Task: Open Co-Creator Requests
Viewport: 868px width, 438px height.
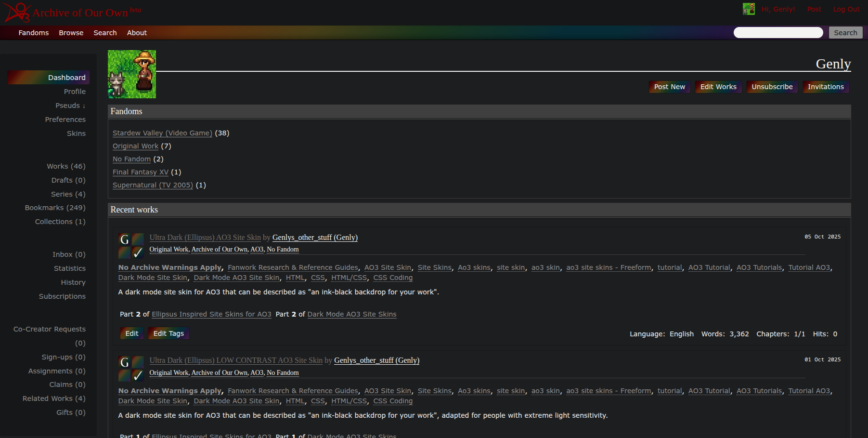Action: click(x=50, y=336)
